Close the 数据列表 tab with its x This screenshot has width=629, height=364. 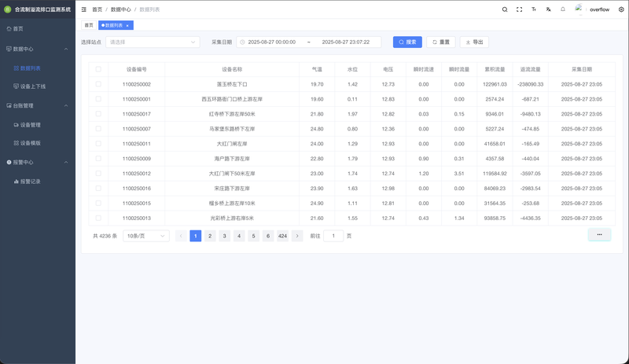click(127, 26)
